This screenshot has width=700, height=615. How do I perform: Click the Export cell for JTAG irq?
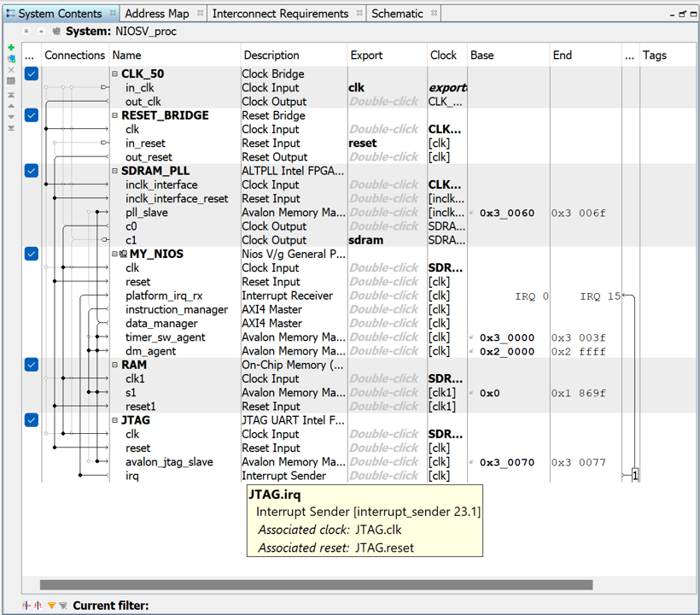click(384, 476)
